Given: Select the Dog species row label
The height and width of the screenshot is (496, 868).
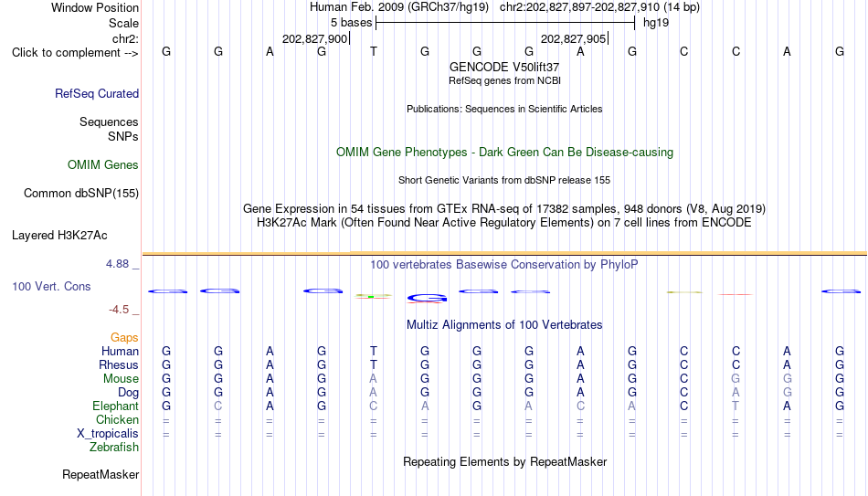Looking at the screenshot, I should point(128,393).
